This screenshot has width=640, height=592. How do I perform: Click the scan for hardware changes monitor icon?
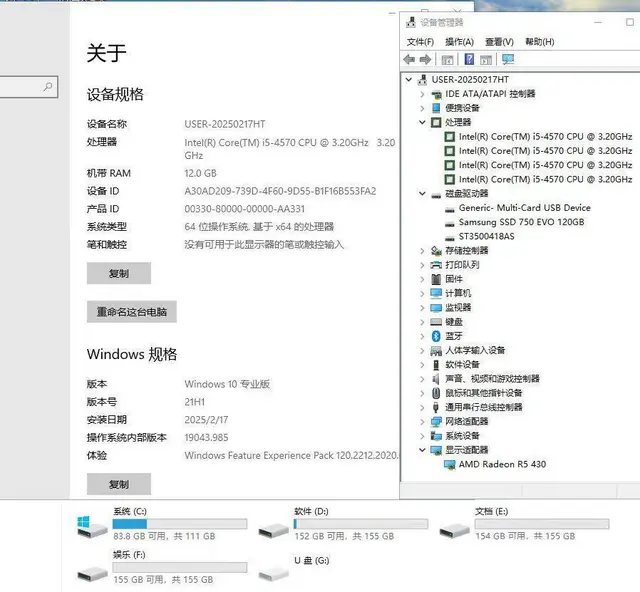coord(508,60)
